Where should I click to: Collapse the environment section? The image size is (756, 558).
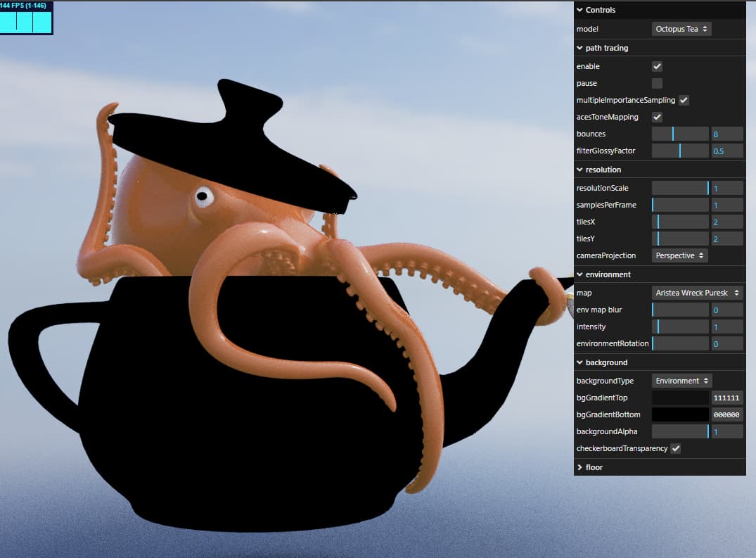tap(660, 274)
